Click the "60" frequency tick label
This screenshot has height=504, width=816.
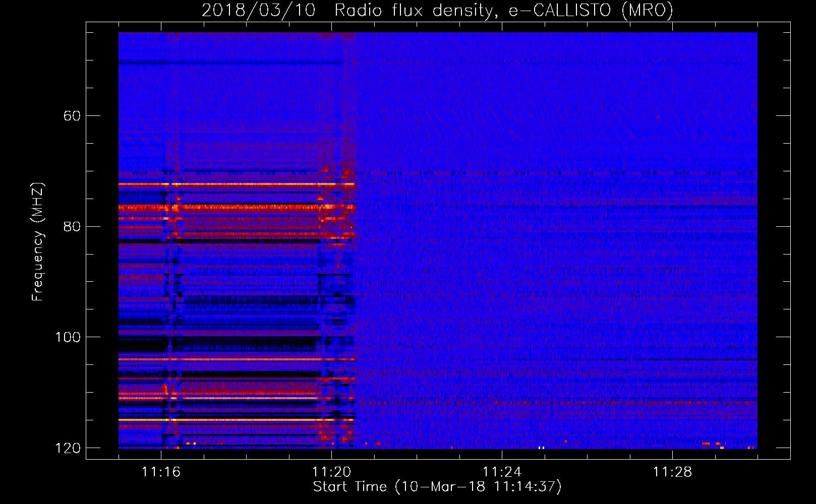(x=72, y=116)
